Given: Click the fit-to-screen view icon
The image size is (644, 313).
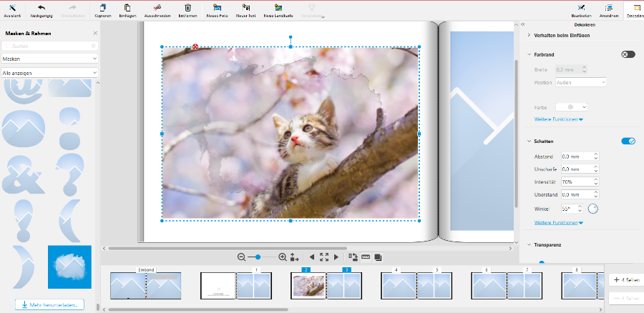Looking at the screenshot, I should (x=323, y=257).
